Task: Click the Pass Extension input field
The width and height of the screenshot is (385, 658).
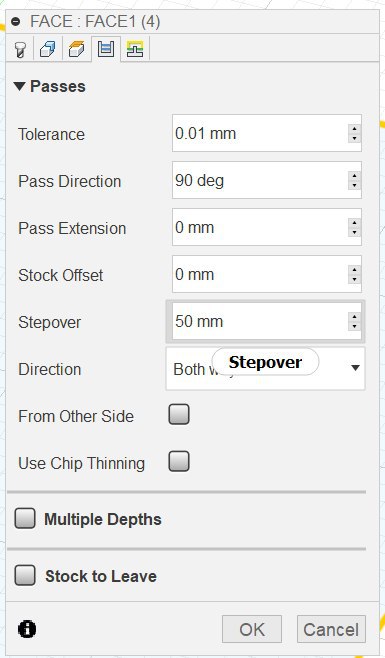Action: 267,227
